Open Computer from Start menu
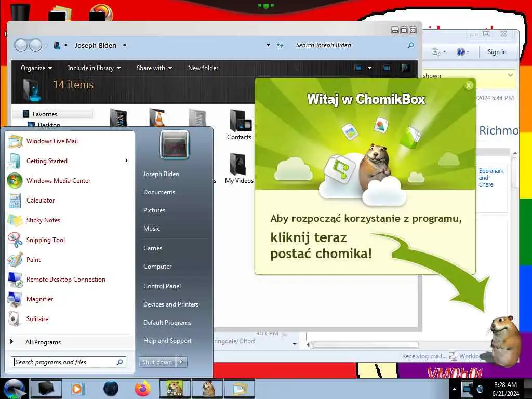Image resolution: width=532 pixels, height=399 pixels. pos(157,267)
